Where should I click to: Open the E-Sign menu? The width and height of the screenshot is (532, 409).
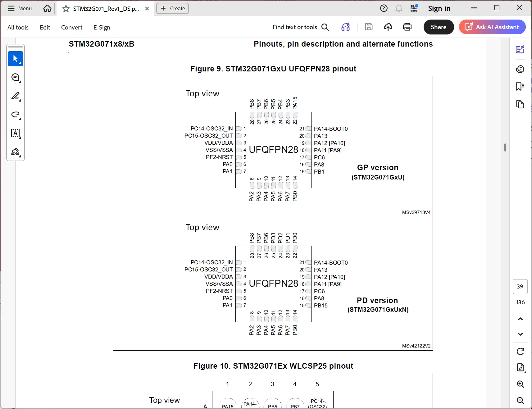point(102,27)
